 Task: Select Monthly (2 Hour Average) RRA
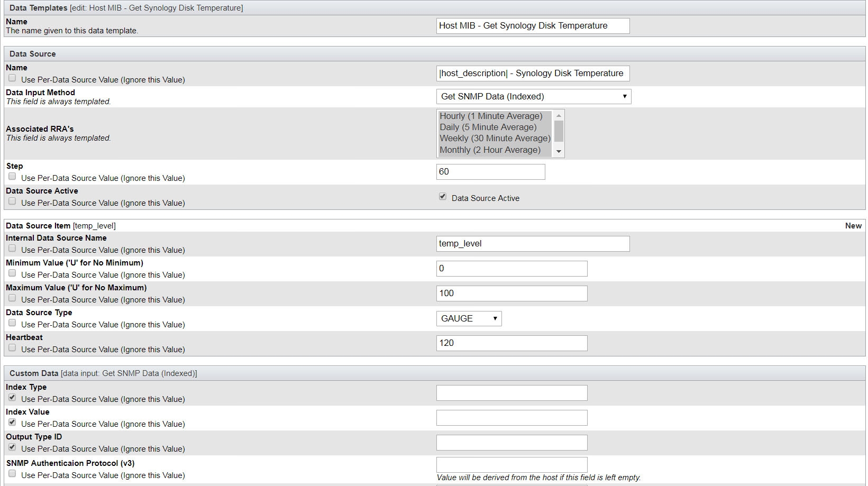coord(495,150)
